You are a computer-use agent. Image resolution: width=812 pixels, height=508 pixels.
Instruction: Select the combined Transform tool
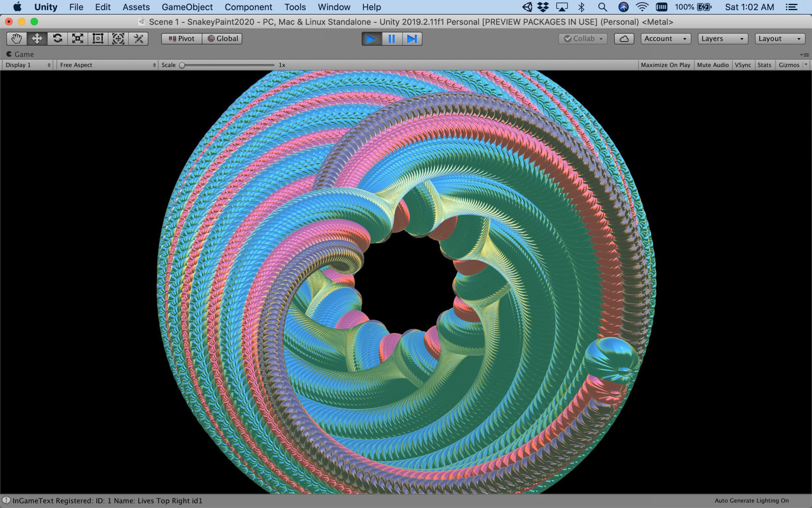tap(118, 39)
